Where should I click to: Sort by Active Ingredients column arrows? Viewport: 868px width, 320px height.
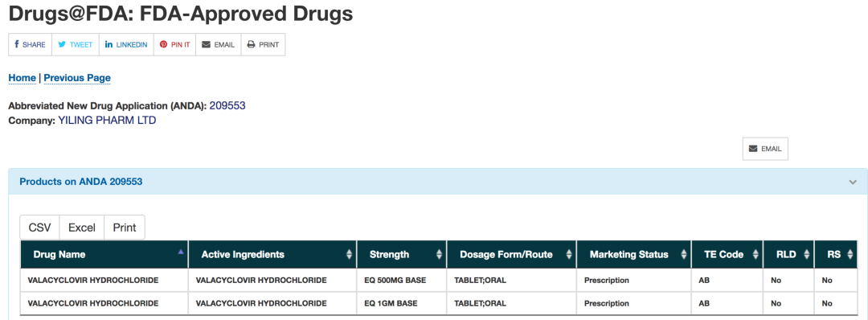(x=350, y=255)
